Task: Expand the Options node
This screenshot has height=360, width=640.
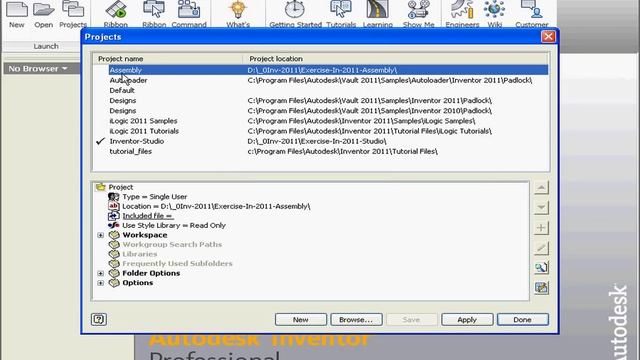Action: tap(100, 283)
